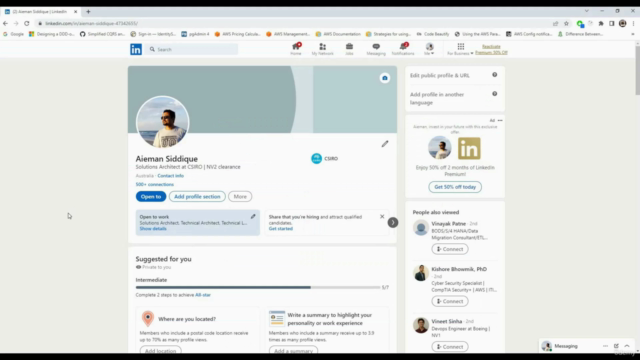Click the Intermediate profile progress bar
This screenshot has width=640, height=360.
[258, 287]
